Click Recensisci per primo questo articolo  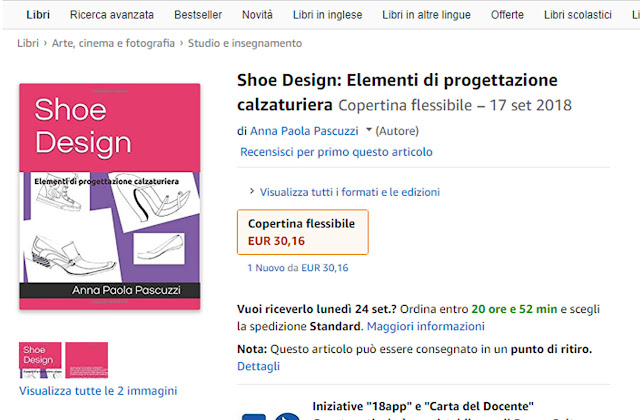(336, 152)
